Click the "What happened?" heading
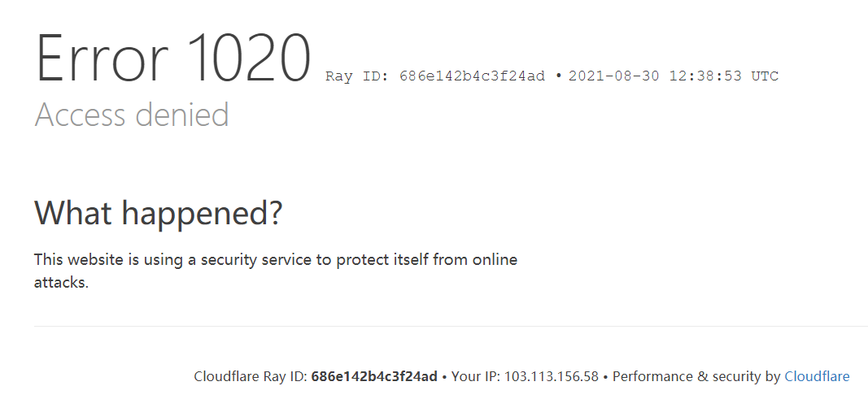The width and height of the screenshot is (868, 412). point(158,213)
